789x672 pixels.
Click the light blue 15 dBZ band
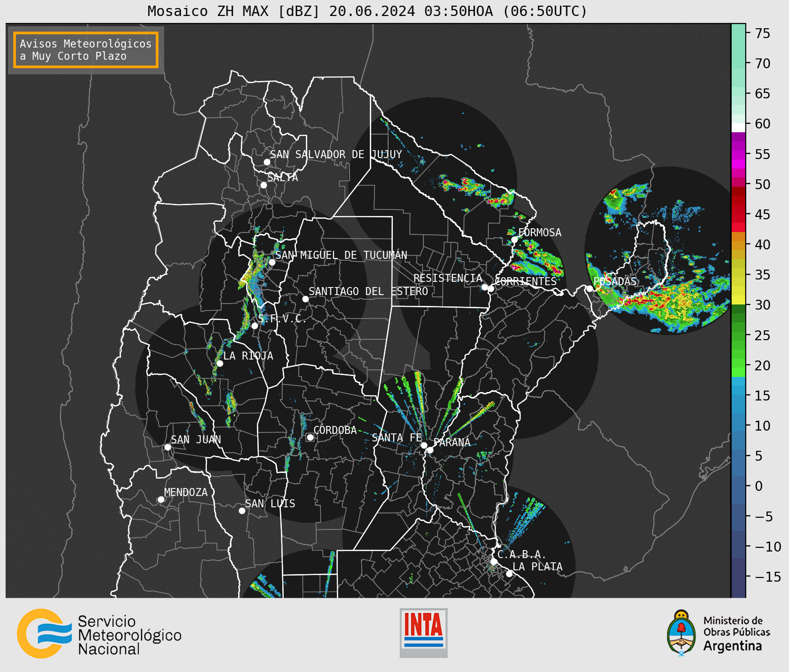pos(738,391)
